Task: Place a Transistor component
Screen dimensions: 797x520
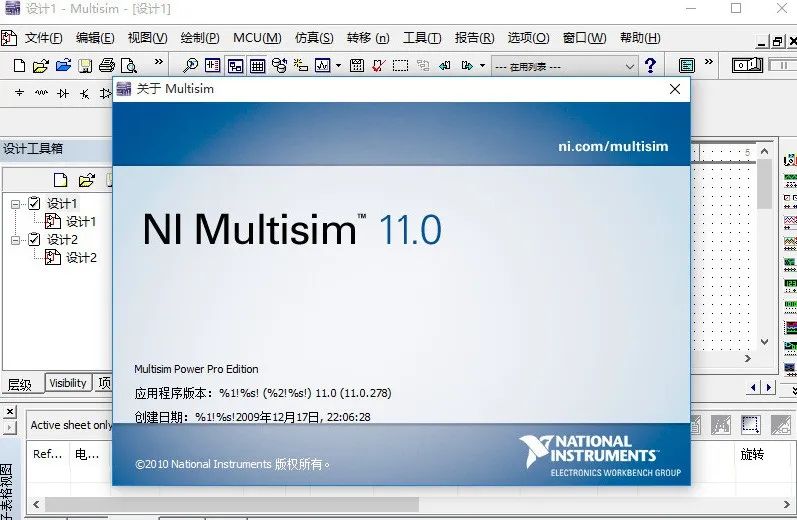Action: click(85, 94)
